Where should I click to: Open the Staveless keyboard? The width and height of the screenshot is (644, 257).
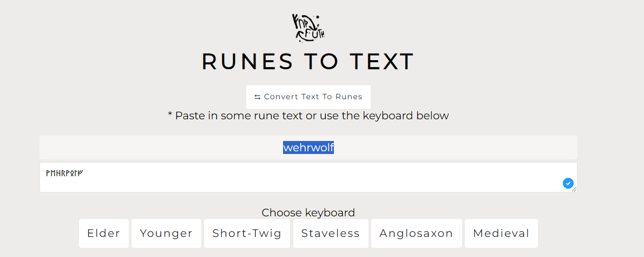[331, 233]
